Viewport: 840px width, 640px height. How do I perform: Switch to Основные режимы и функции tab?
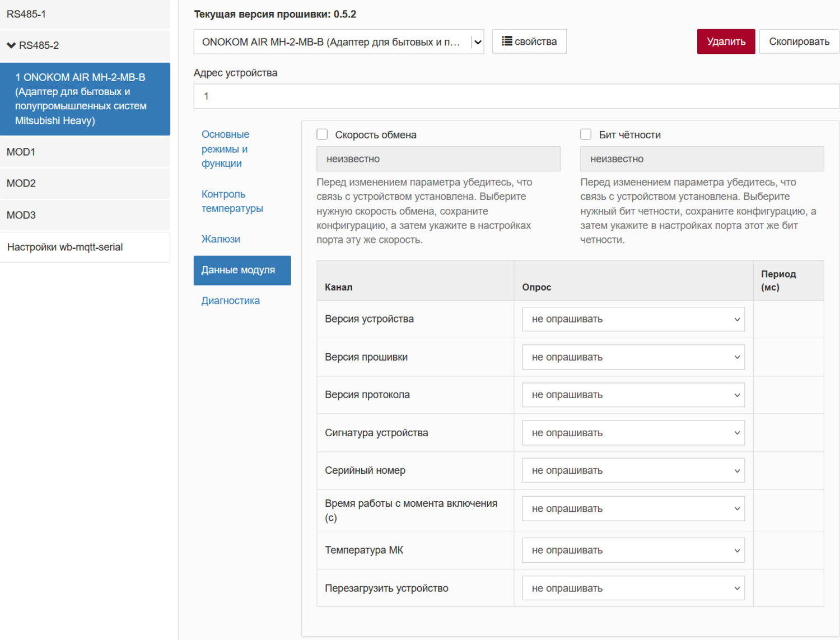(x=242, y=149)
